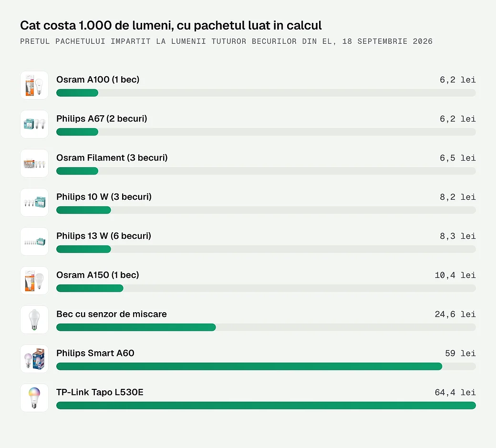Select the text 'Osram A150 (1 bec)'
This screenshot has height=448, width=496.
98,275
